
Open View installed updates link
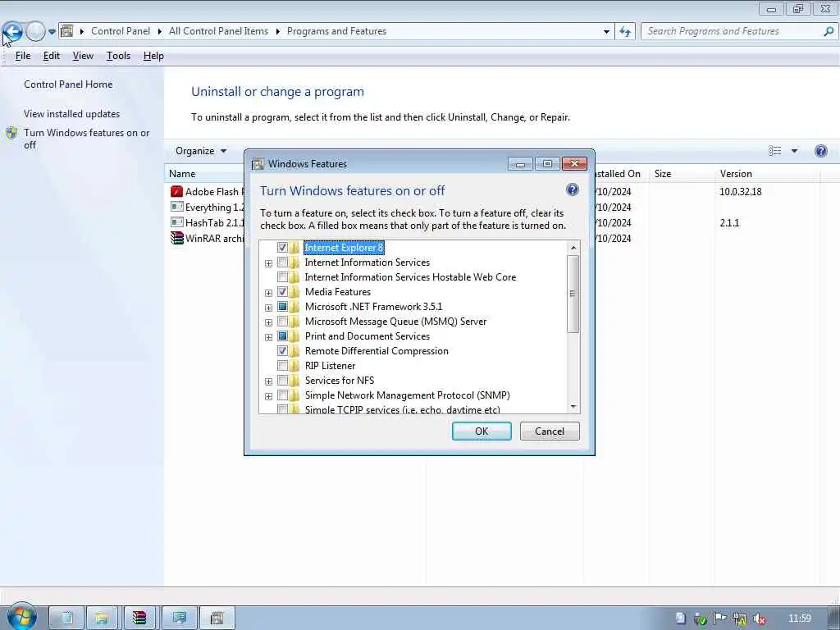pyautogui.click(x=72, y=113)
